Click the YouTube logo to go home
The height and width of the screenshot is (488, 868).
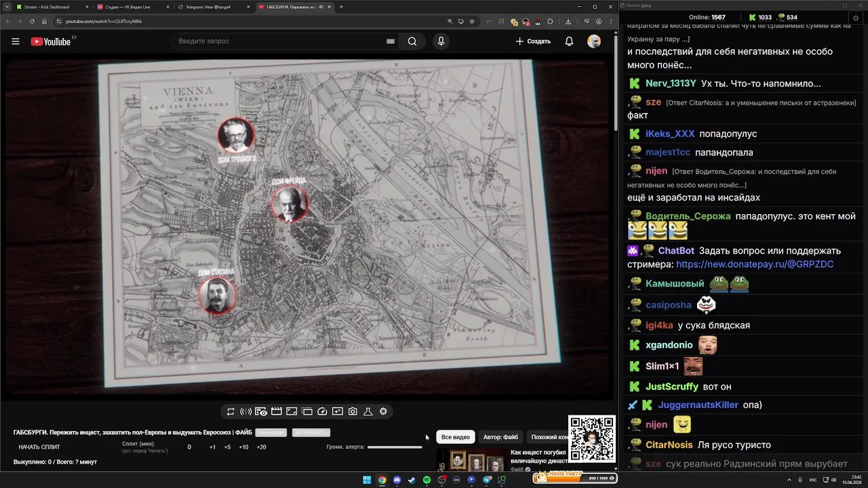point(51,41)
